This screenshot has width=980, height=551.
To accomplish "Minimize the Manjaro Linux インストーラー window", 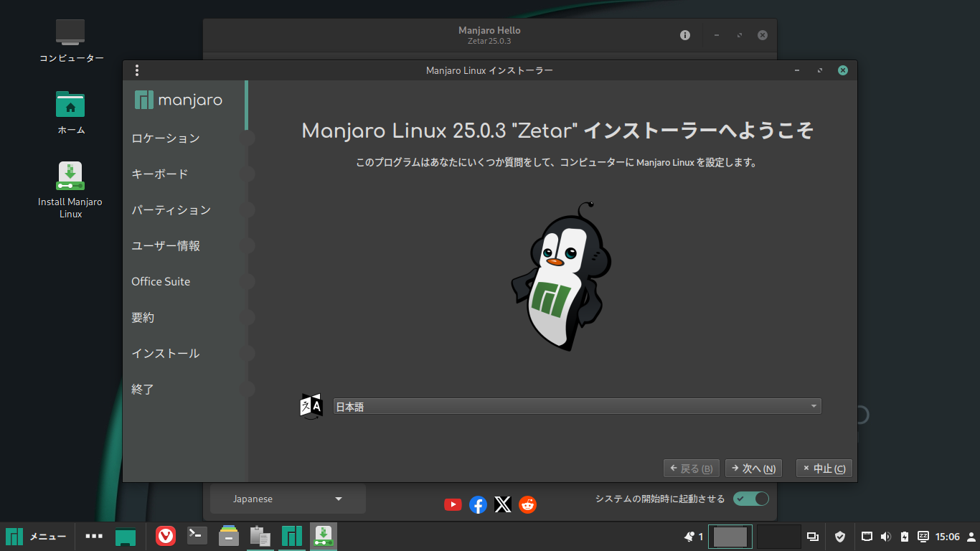I will pos(797,70).
